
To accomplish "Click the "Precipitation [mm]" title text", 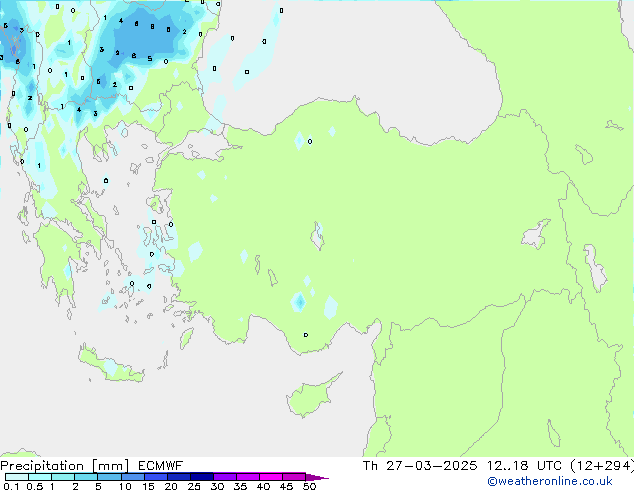I will (x=64, y=466).
